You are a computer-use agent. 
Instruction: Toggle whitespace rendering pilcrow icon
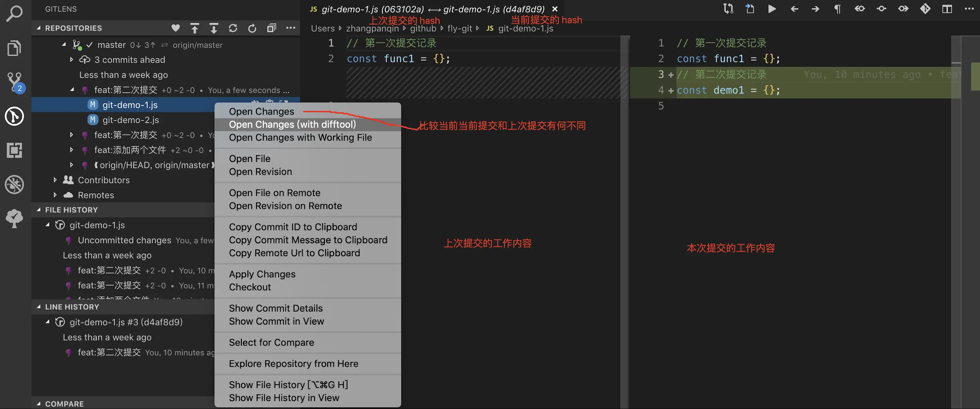pos(837,9)
